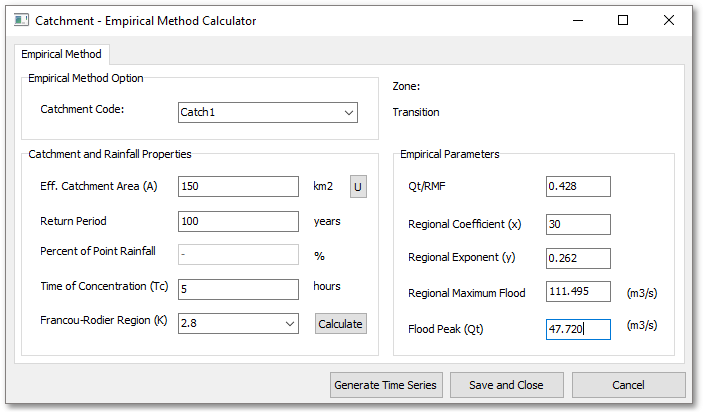Click the Qt/RMF value field
This screenshot has height=415, width=704.
pyautogui.click(x=578, y=186)
